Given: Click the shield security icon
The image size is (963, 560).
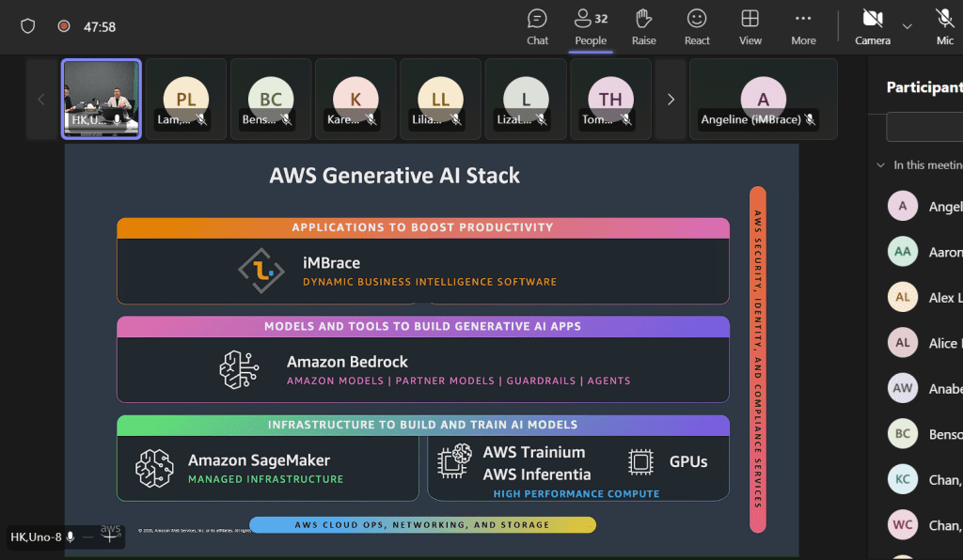Looking at the screenshot, I should [x=28, y=26].
